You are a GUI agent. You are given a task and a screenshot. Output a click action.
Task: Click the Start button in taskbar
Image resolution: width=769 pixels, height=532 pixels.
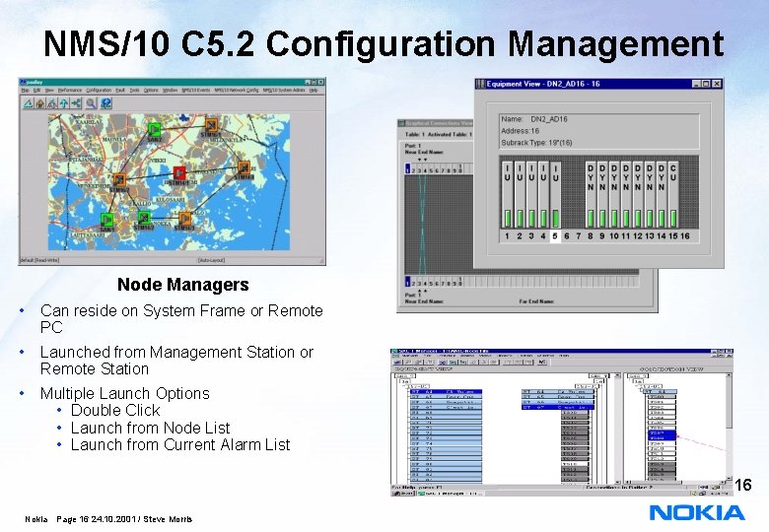coord(402,494)
